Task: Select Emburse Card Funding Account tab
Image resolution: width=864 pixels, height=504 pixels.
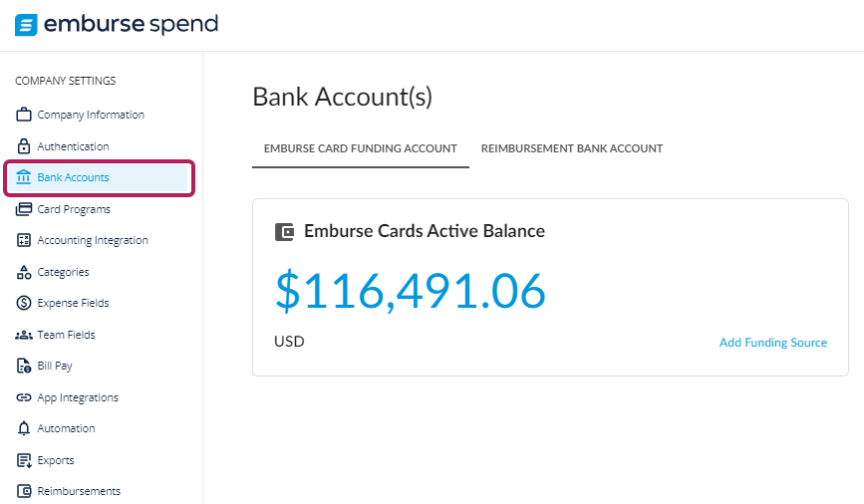Action: (361, 148)
